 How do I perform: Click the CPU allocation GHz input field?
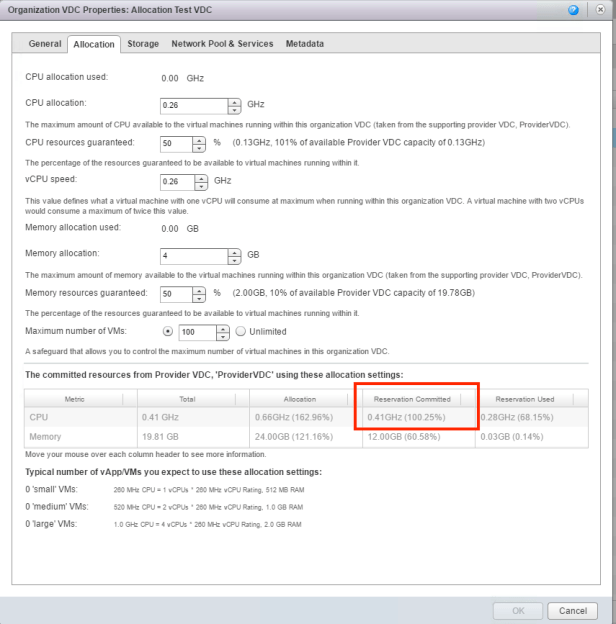193,104
